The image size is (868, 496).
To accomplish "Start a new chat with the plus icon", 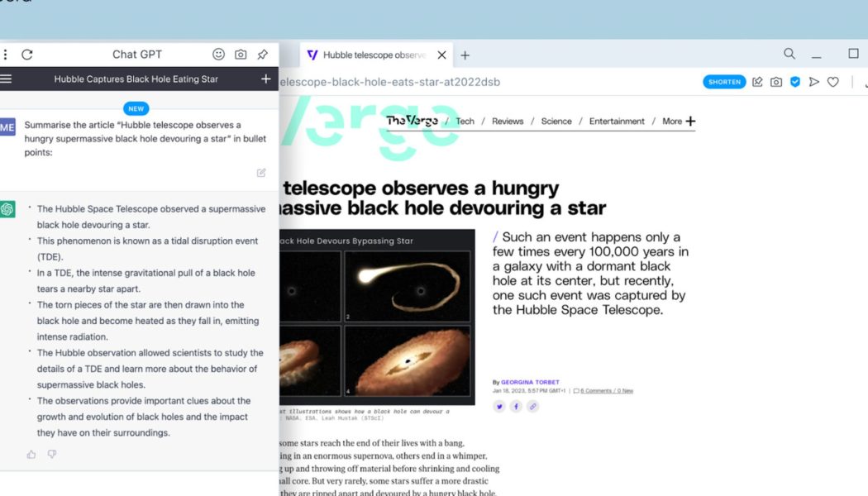I will pos(265,79).
